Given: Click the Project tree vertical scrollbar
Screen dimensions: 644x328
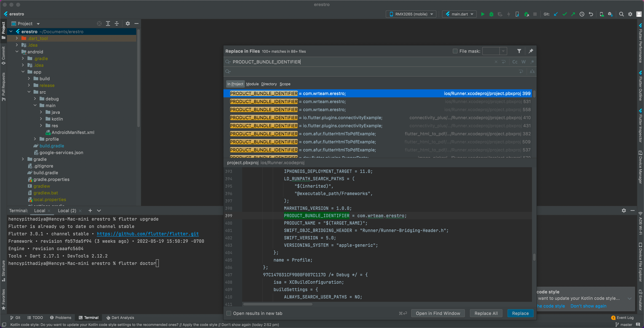Looking at the screenshot, I should pos(139,78).
